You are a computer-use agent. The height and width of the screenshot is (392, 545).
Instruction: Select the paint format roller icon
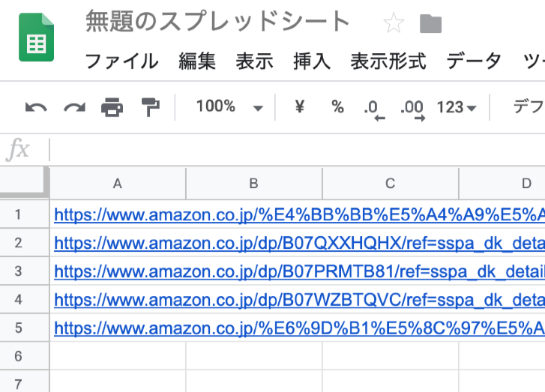pyautogui.click(x=151, y=107)
